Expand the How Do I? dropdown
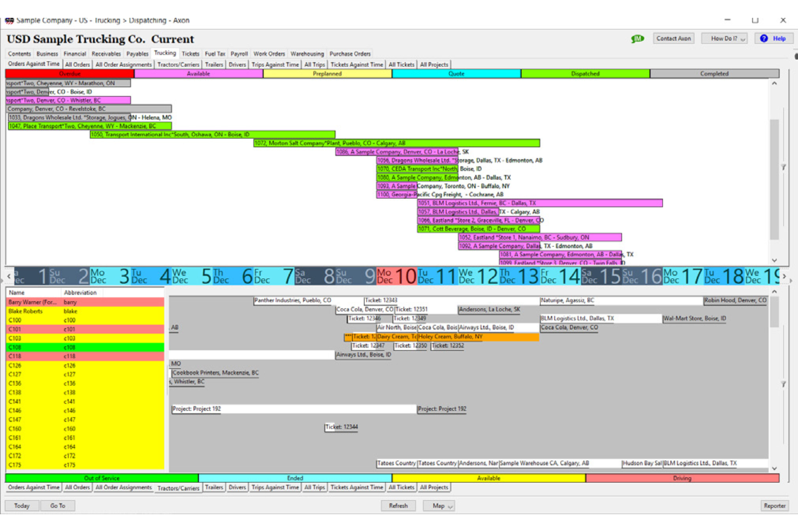798x532 pixels. point(724,39)
